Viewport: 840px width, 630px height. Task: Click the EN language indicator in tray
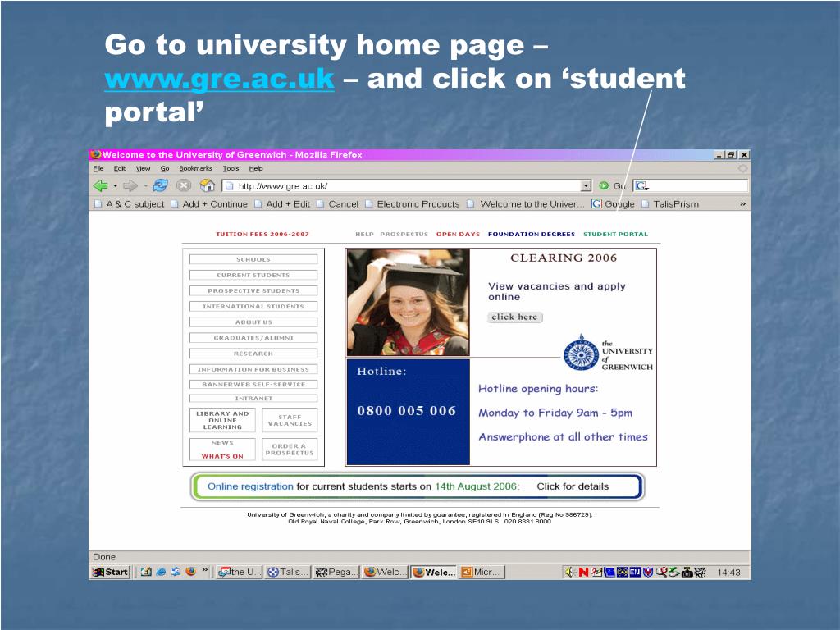(x=636, y=572)
